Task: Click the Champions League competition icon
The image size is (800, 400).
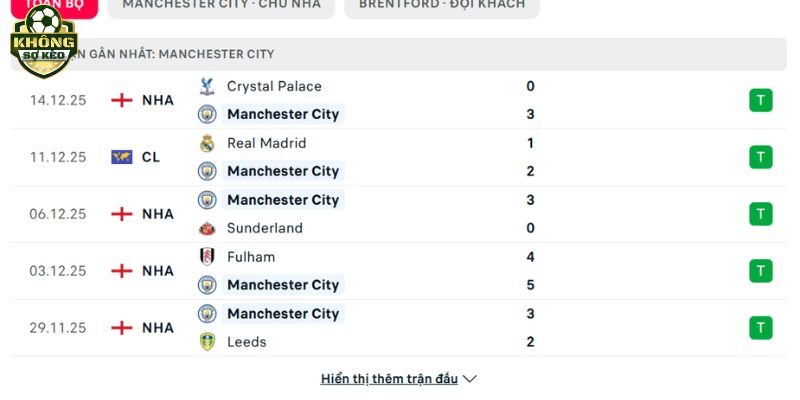Action: point(122,157)
